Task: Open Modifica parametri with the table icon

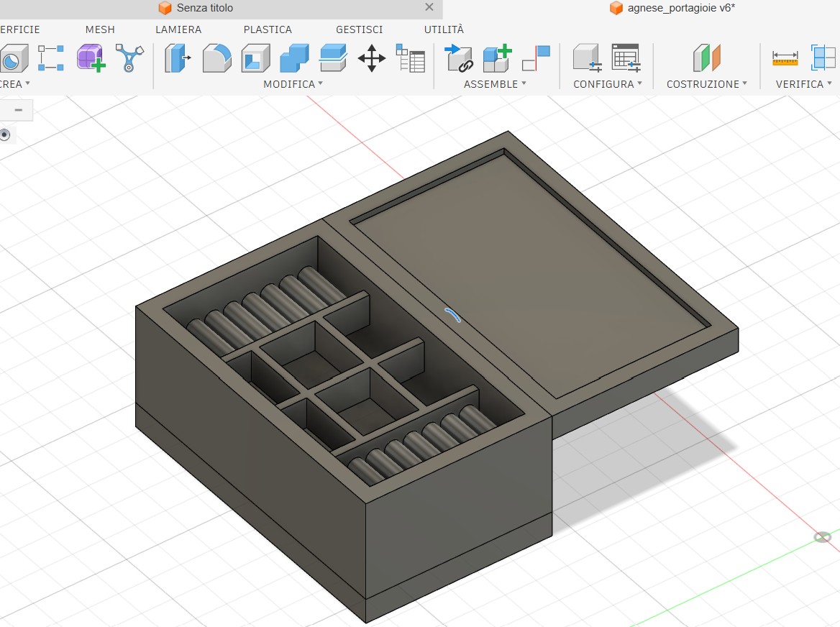Action: pos(411,59)
